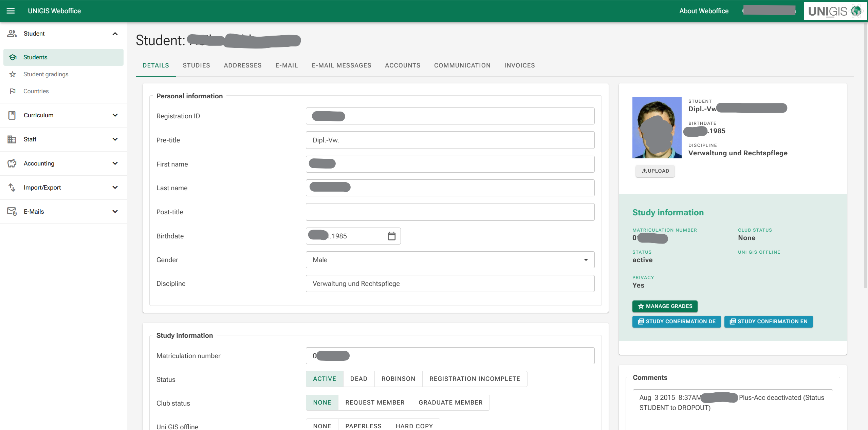Switch to the ADDRESSES tab

tap(243, 65)
